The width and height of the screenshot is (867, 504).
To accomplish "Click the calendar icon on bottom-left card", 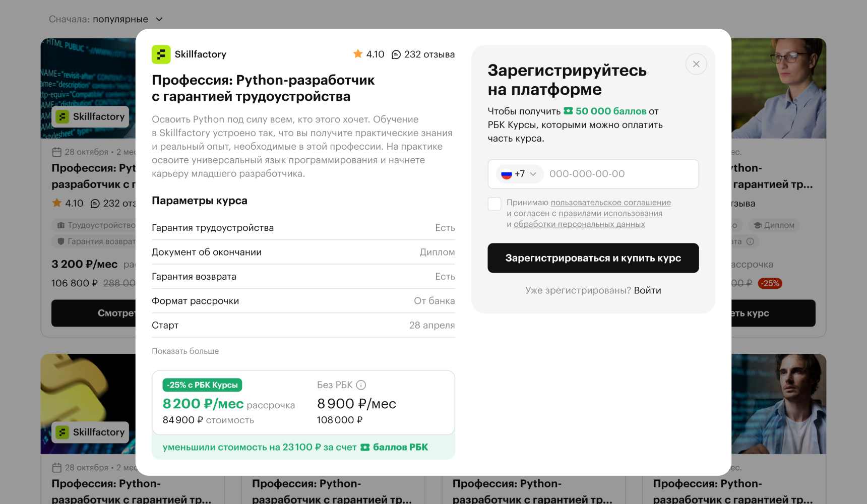I will [57, 468].
